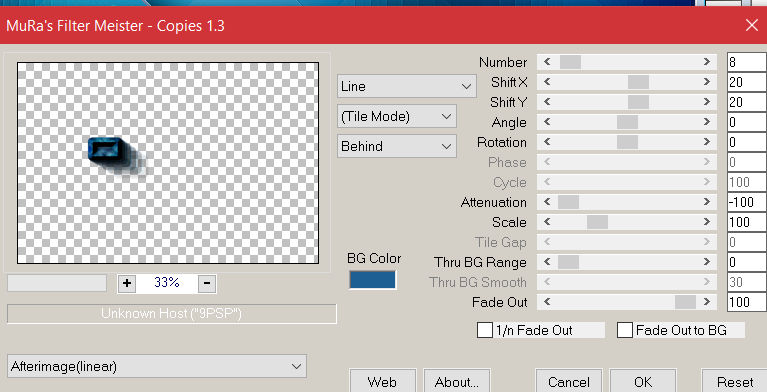Click the Web button
This screenshot has height=392, width=767.
click(382, 382)
